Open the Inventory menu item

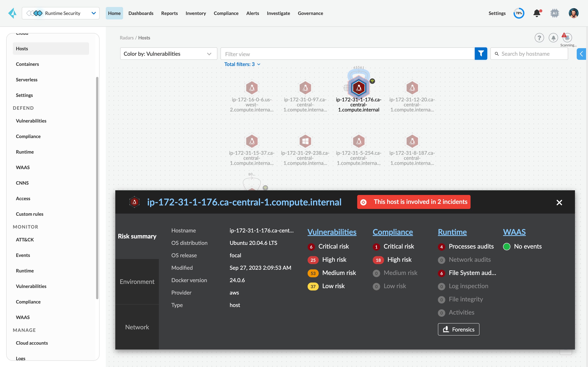[196, 13]
